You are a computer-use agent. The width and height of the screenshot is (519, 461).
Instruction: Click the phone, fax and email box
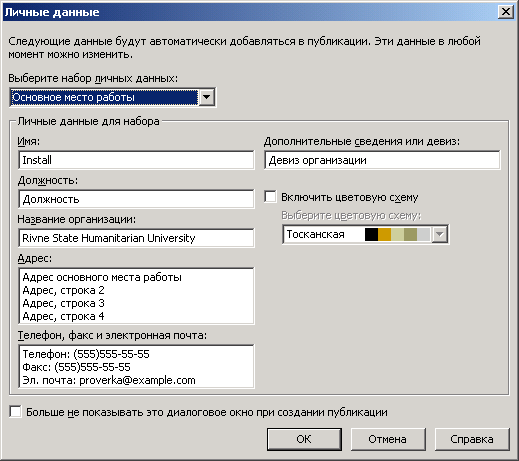click(136, 367)
